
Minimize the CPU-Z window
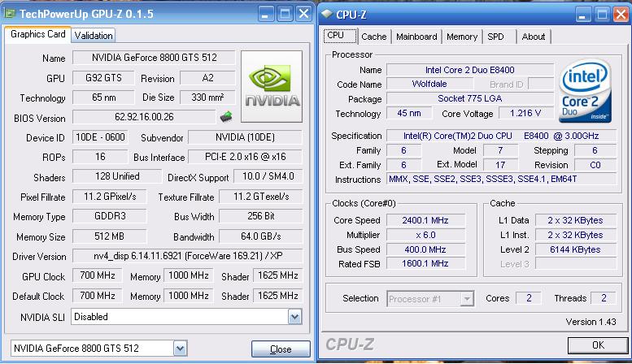[582, 15]
